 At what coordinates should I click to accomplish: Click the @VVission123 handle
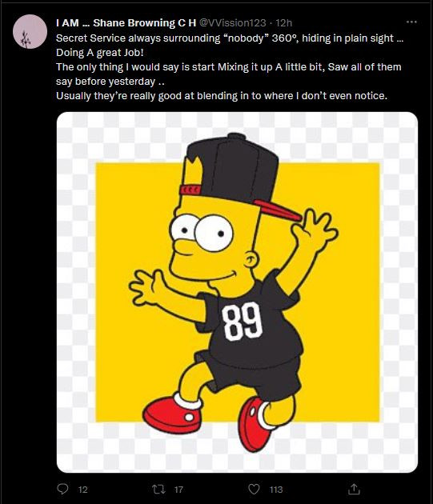coord(233,23)
